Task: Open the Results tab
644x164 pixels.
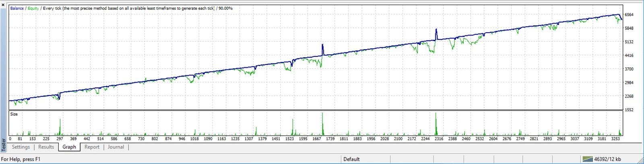Action: [46, 147]
